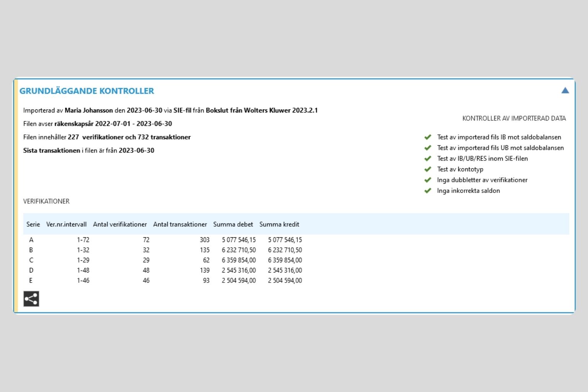Image resolution: width=588 pixels, height=392 pixels.
Task: Click the Ver.nr.intervall column header
Action: (66, 224)
